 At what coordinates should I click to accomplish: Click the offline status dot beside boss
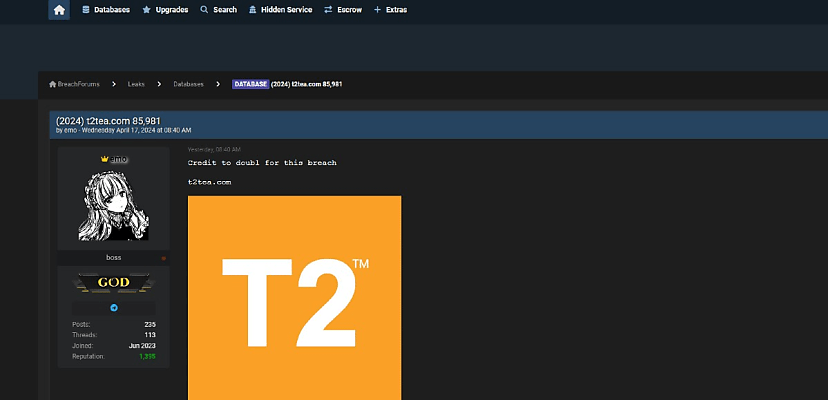[x=164, y=258]
